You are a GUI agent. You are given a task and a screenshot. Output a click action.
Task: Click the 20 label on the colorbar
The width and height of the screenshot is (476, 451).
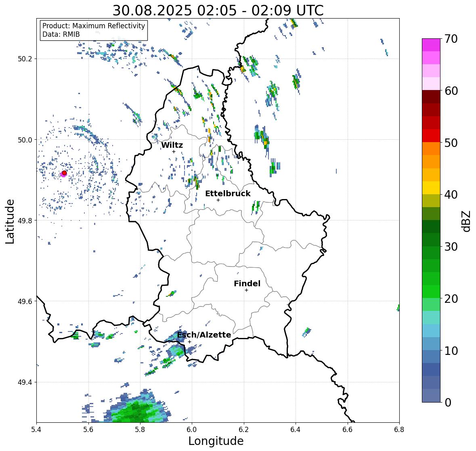point(451,299)
